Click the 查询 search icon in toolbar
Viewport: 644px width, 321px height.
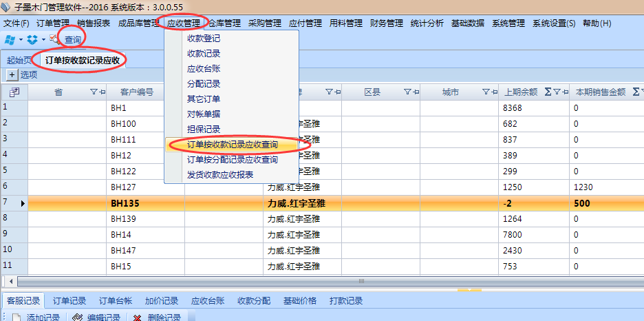pos(54,39)
